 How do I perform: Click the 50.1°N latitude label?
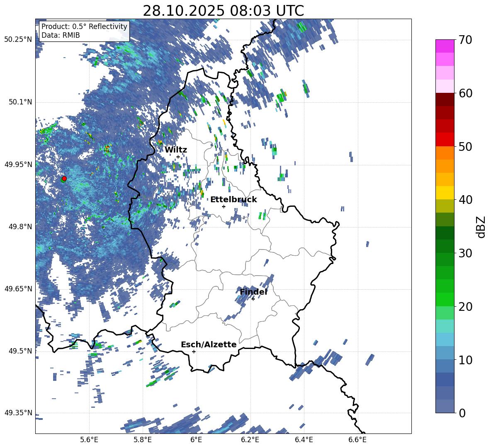coord(20,102)
